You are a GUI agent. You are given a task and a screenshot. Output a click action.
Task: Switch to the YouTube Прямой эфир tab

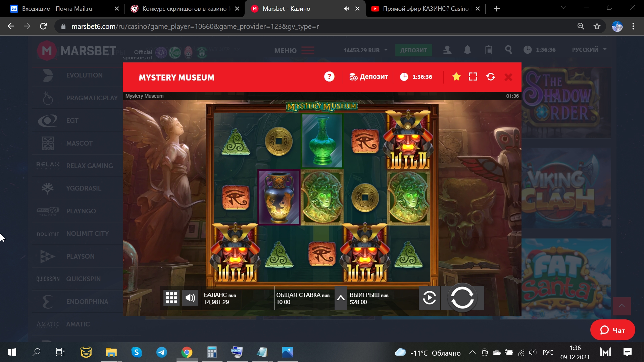click(426, 9)
